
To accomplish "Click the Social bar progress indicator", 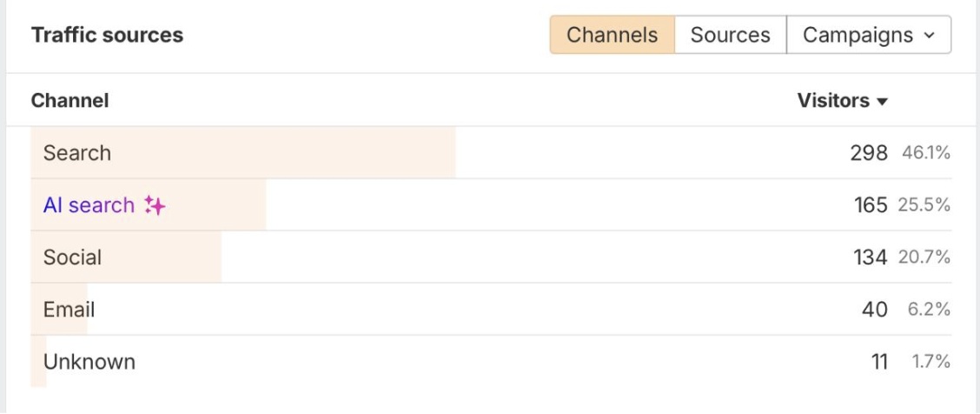I will [x=174, y=257].
